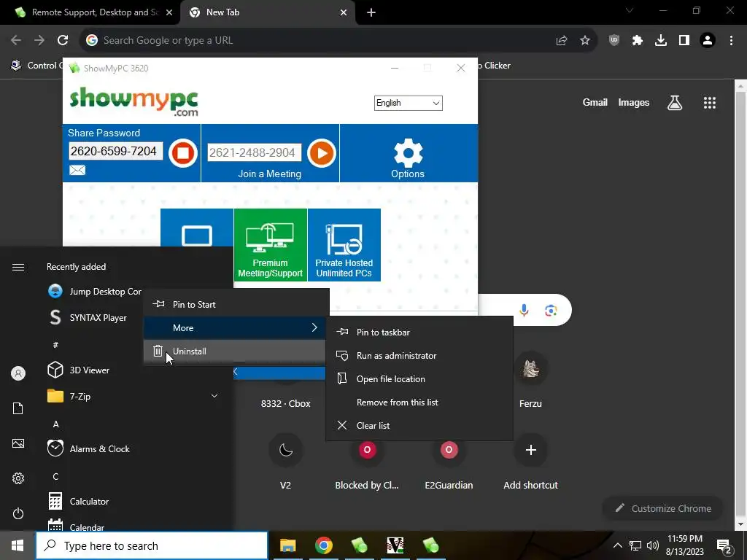Click the Chrome voice search microphone
This screenshot has height=560, width=747.
point(524,311)
